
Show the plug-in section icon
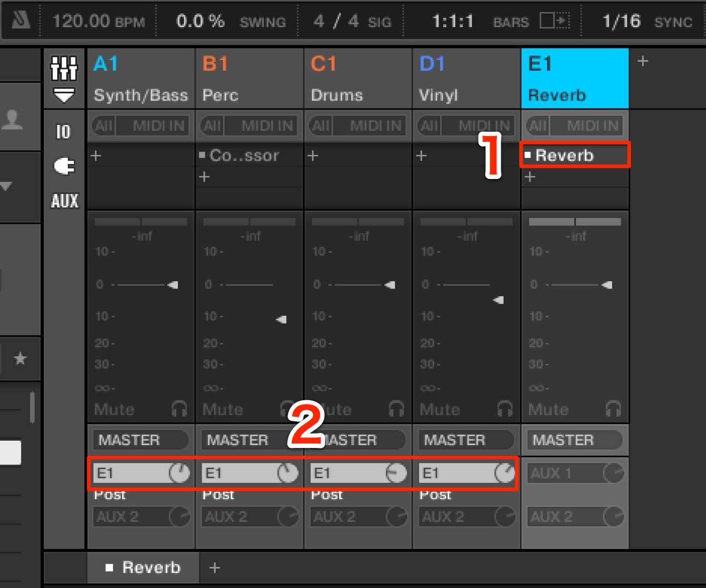[64, 166]
